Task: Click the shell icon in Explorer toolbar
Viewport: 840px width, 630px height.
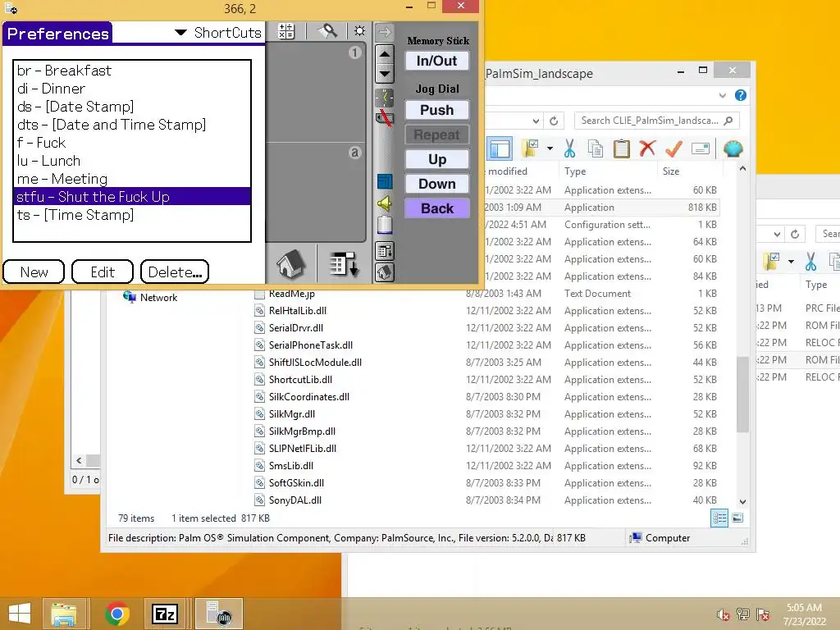Action: click(x=733, y=148)
